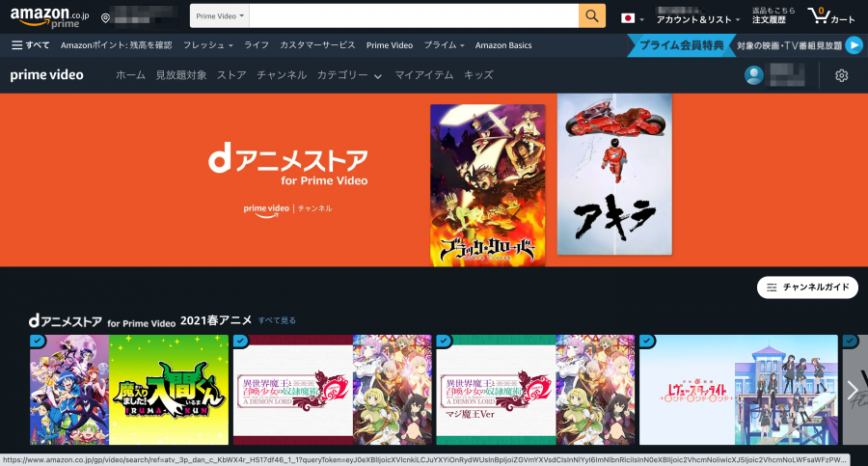Click the すべて見る link
The height and width of the screenshot is (466, 868).
pyautogui.click(x=277, y=320)
